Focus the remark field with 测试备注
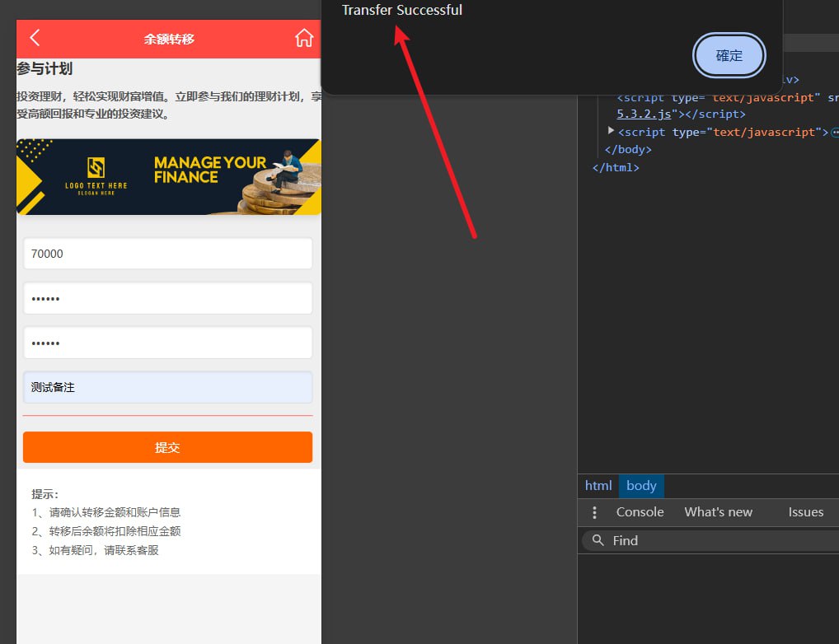This screenshot has width=839, height=644. click(x=167, y=387)
